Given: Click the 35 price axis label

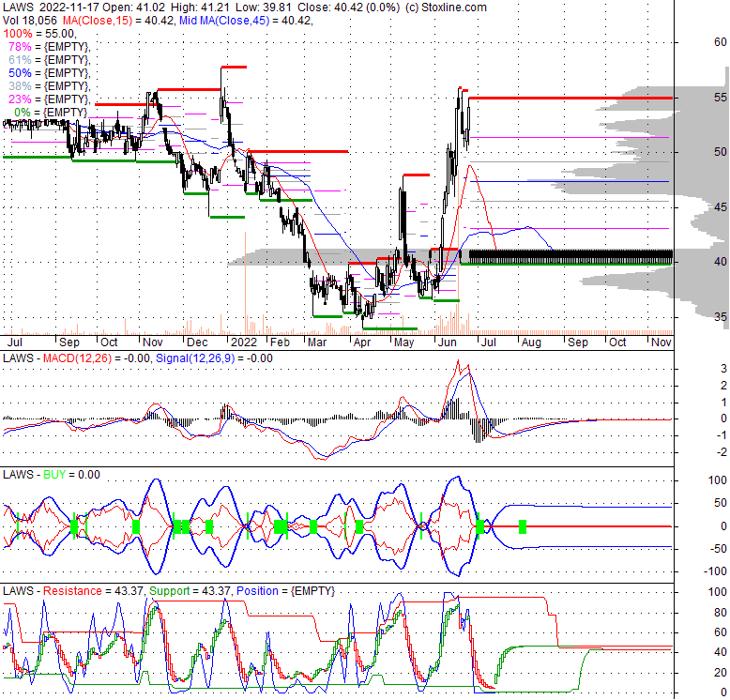Looking at the screenshot, I should 721,317.
